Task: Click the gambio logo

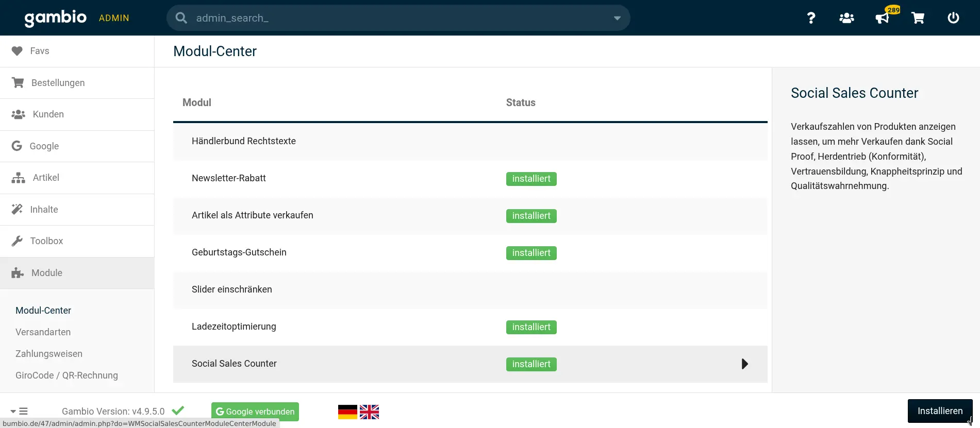Action: click(56, 18)
